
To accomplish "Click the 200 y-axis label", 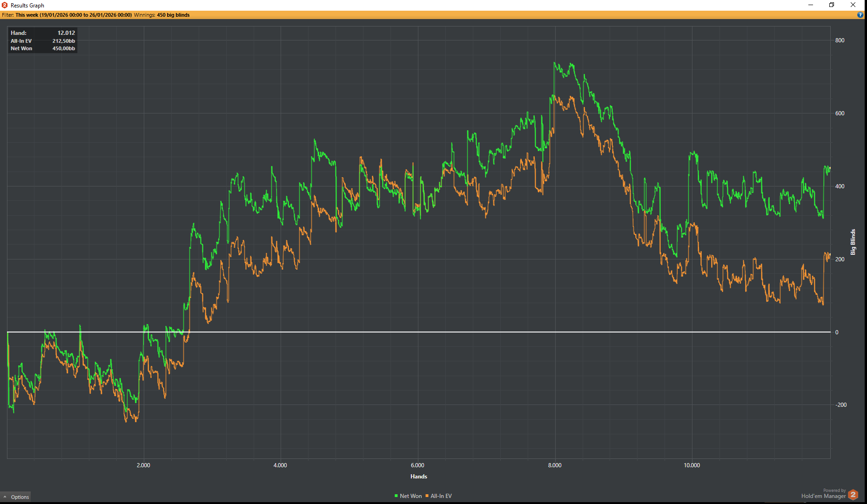I will 840,259.
